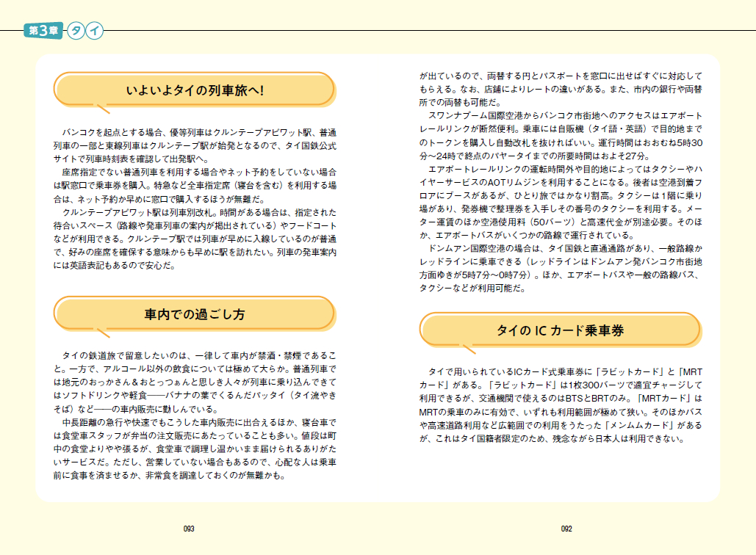Click the 第3章 chapter badge

43,31
